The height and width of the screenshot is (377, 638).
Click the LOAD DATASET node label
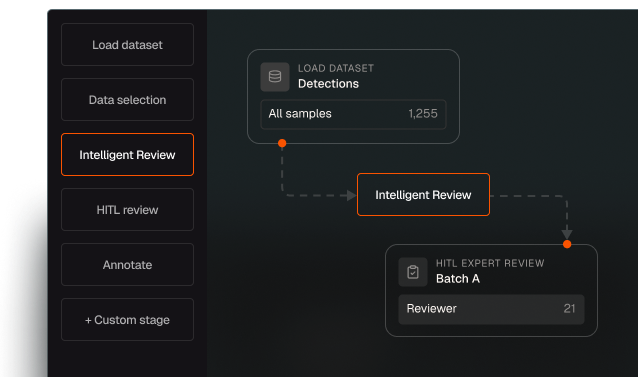click(x=336, y=68)
